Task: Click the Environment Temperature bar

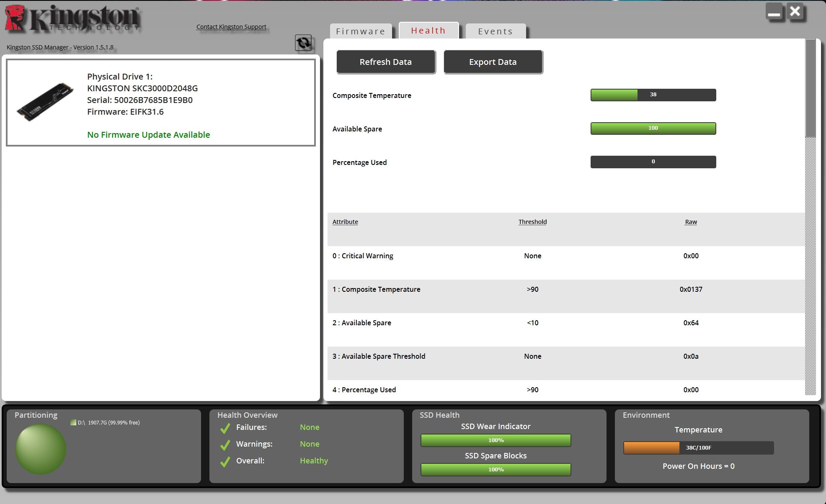Action: click(x=698, y=448)
